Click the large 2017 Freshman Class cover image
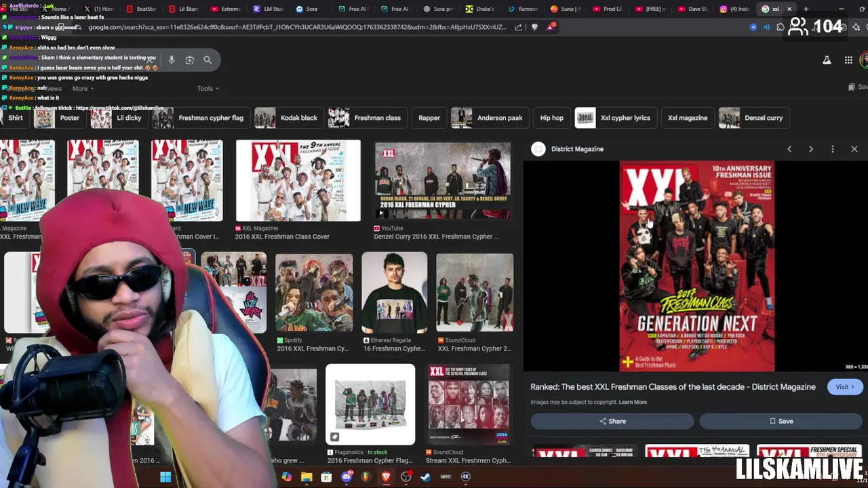Screen dimensions: 868x488 click(x=697, y=266)
